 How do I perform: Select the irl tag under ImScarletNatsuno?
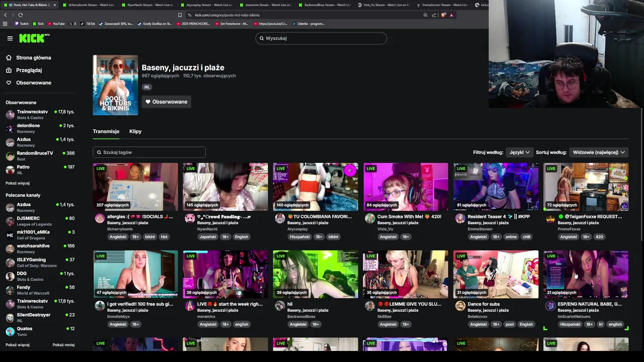tap(601, 324)
